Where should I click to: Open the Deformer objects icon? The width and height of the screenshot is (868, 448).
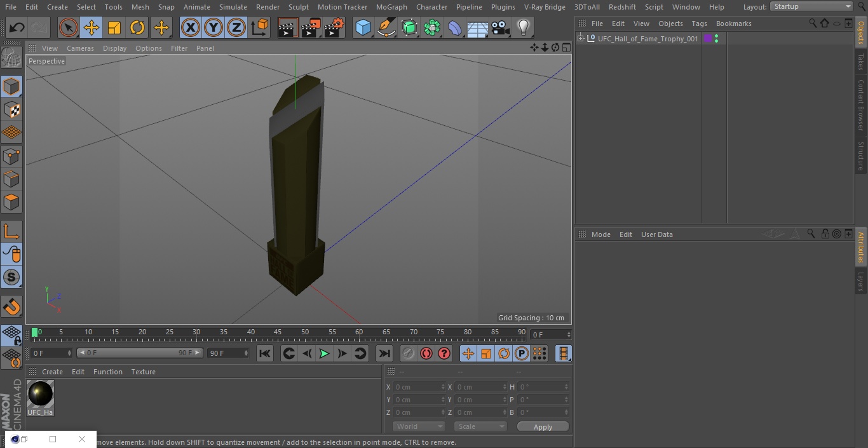[x=455, y=28]
